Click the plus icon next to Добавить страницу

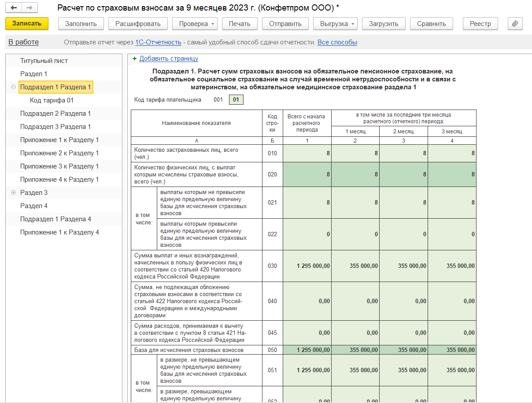pos(135,59)
